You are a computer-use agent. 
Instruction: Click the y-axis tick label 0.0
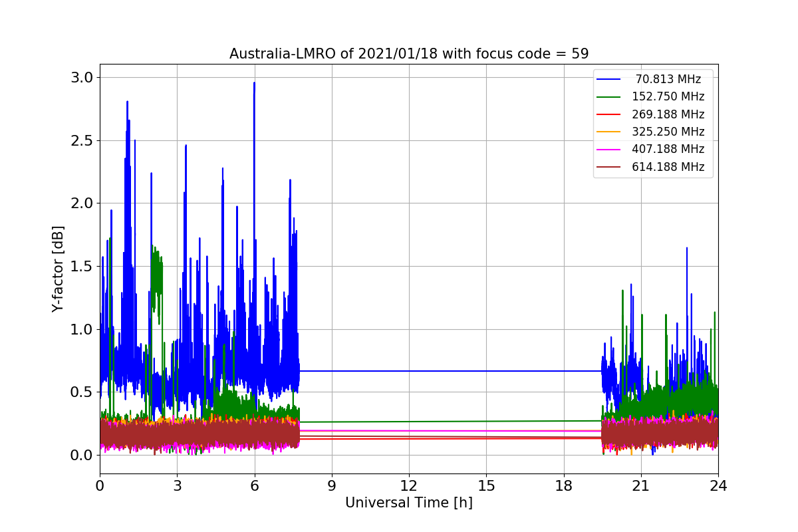(x=82, y=455)
